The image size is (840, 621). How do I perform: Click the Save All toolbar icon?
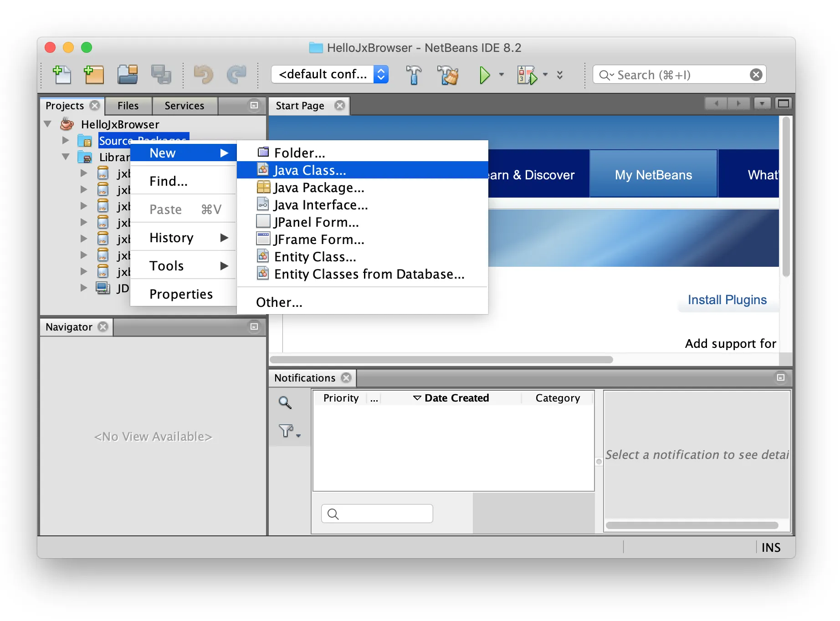point(161,75)
